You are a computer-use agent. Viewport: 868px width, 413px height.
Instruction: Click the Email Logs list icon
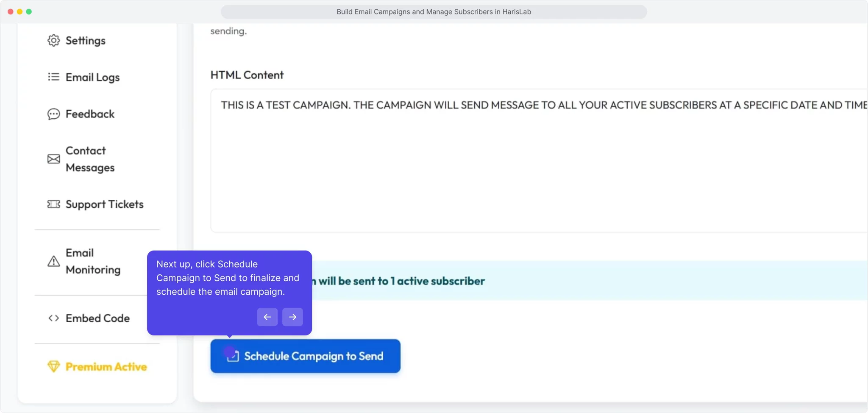pos(53,77)
